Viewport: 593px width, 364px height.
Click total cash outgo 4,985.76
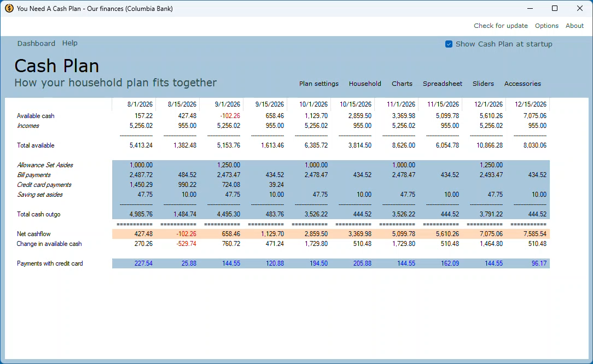click(x=141, y=214)
